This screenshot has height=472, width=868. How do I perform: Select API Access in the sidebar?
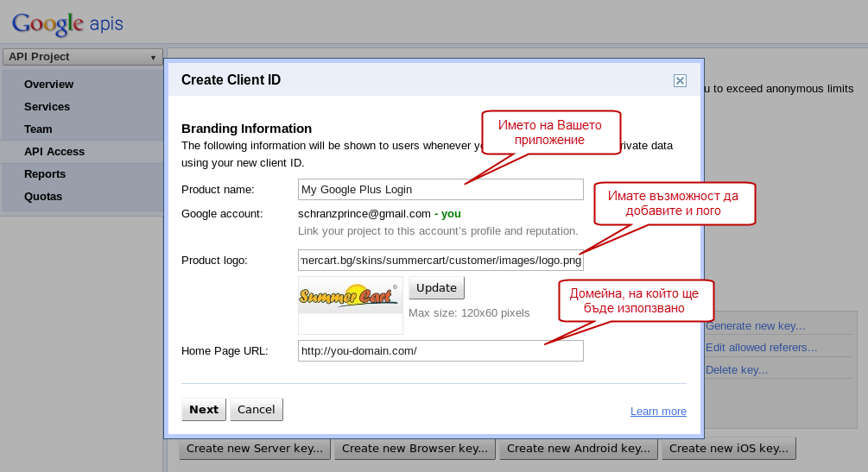[54, 152]
